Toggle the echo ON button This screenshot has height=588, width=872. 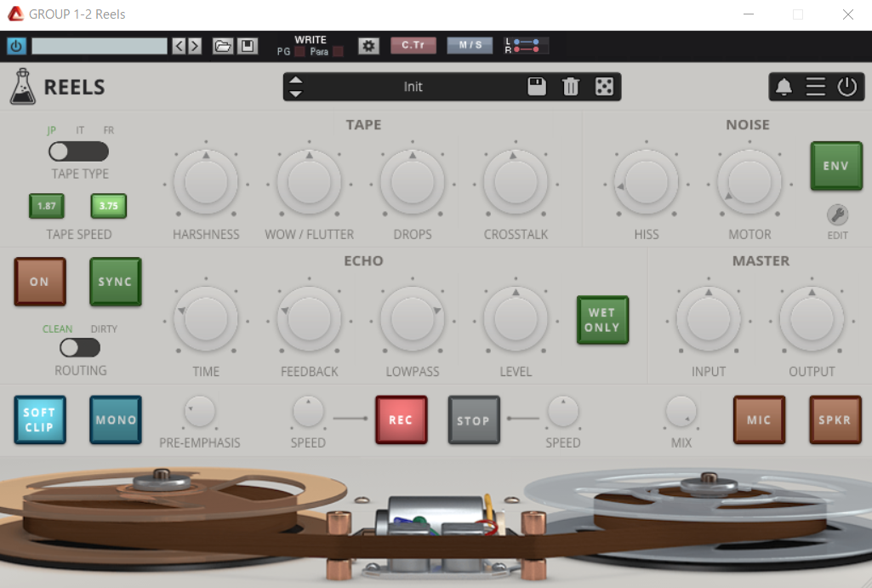(40, 282)
